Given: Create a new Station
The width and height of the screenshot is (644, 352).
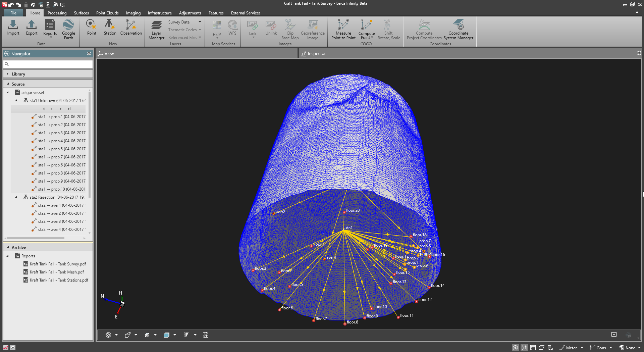Looking at the screenshot, I should tap(110, 28).
